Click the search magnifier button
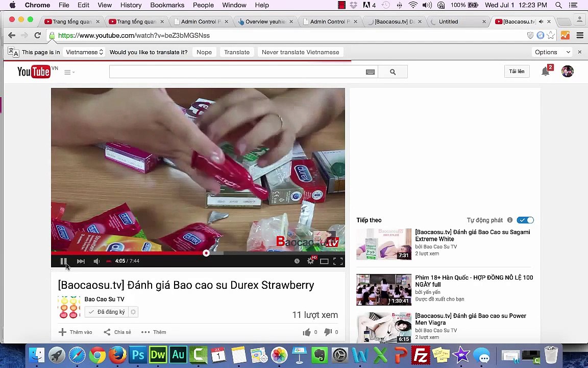This screenshot has height=368, width=588. (x=393, y=72)
